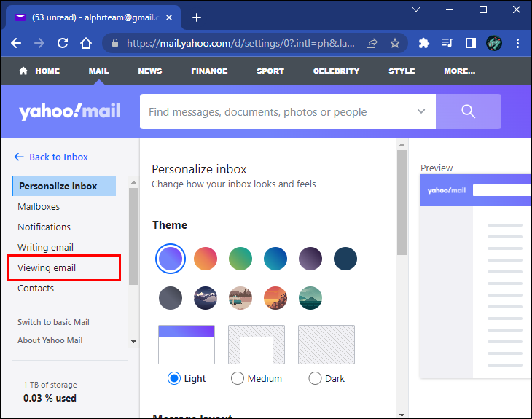Open the Writing email settings section

[x=45, y=247]
